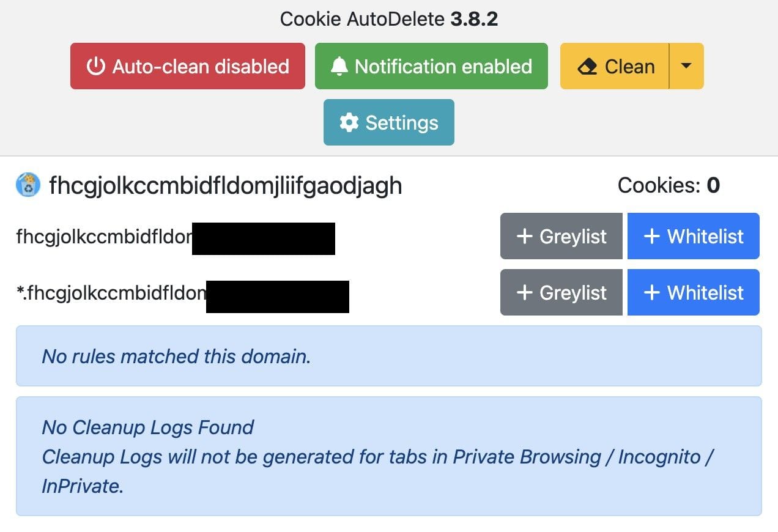Click the eraser icon on Clean button
The height and width of the screenshot is (532, 778).
click(587, 66)
